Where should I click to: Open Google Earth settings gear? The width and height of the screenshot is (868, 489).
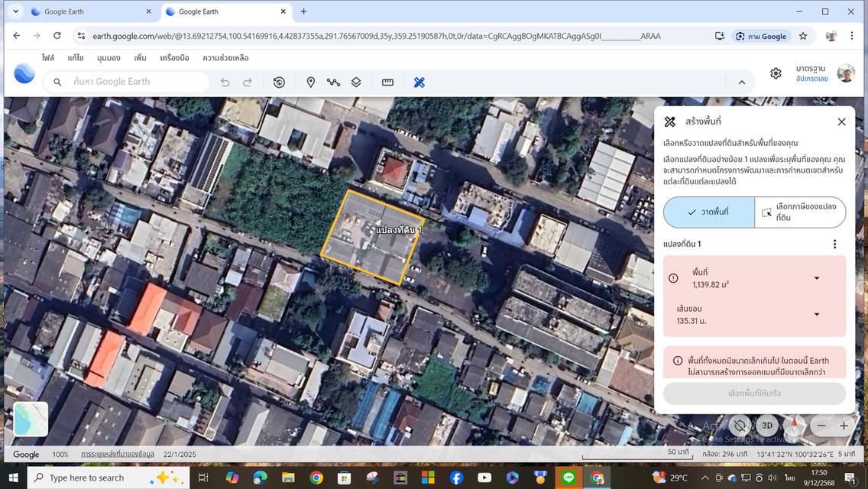click(776, 73)
